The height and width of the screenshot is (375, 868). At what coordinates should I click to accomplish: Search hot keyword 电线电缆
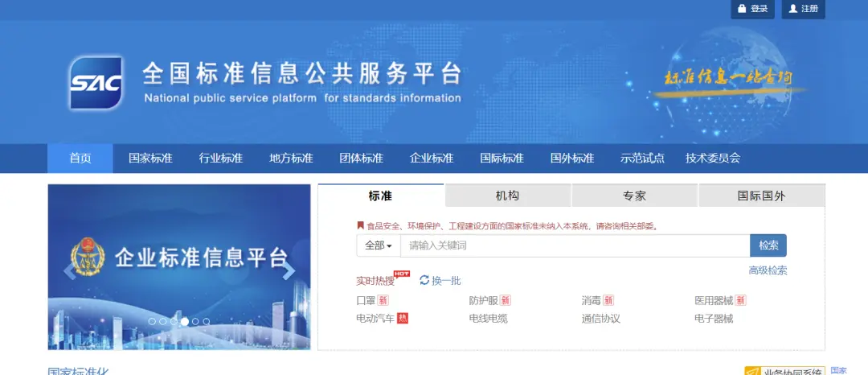pyautogui.click(x=489, y=319)
